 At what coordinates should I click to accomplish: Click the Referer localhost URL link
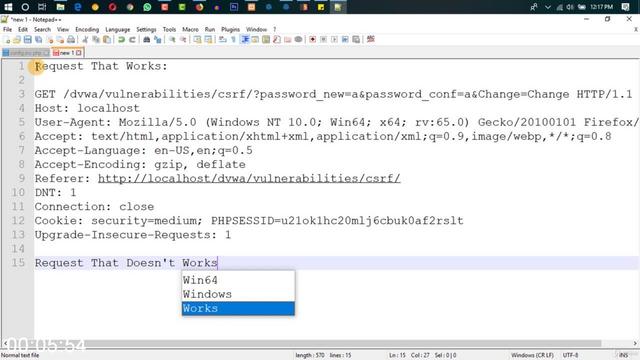point(249,178)
